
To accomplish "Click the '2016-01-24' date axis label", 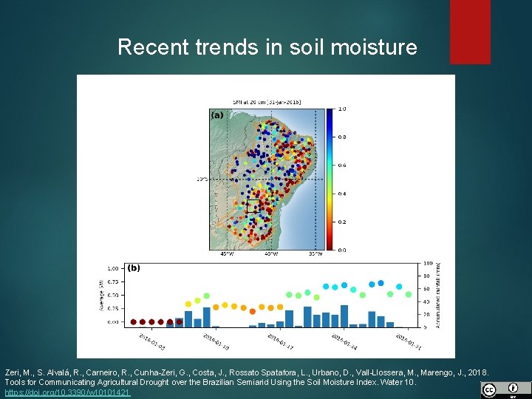I will [344, 341].
